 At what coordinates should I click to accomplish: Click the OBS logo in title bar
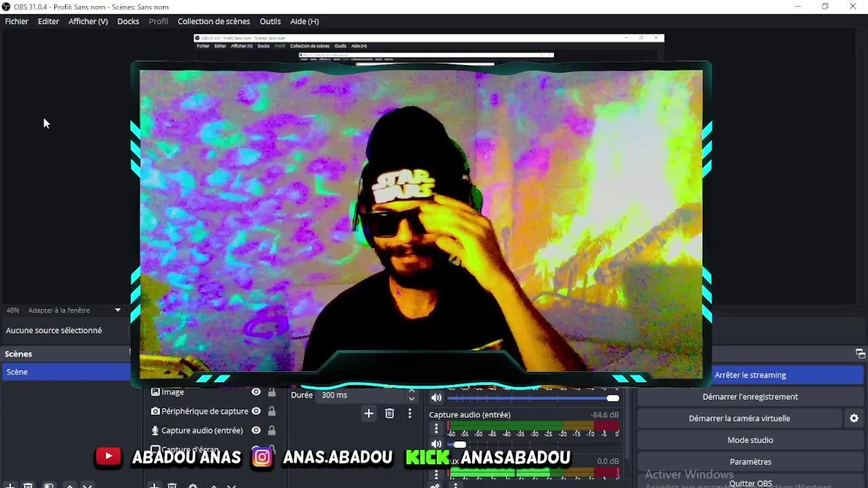[x=6, y=7]
